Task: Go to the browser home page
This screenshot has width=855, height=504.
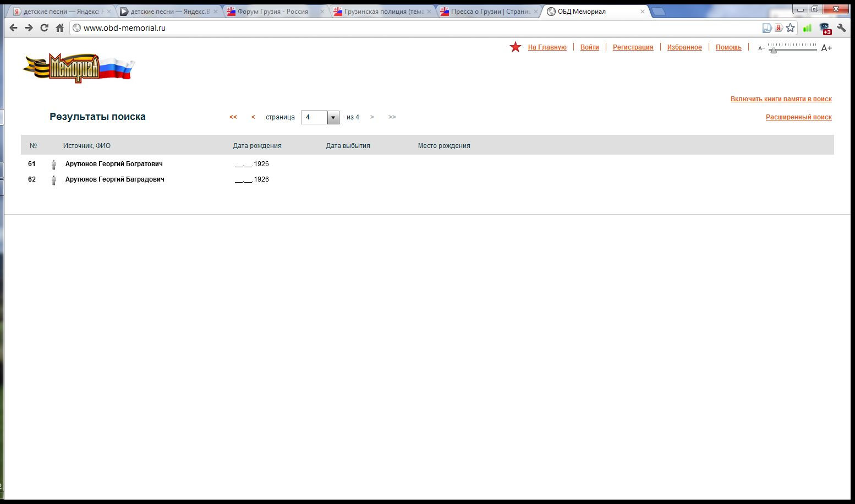Action: point(59,28)
